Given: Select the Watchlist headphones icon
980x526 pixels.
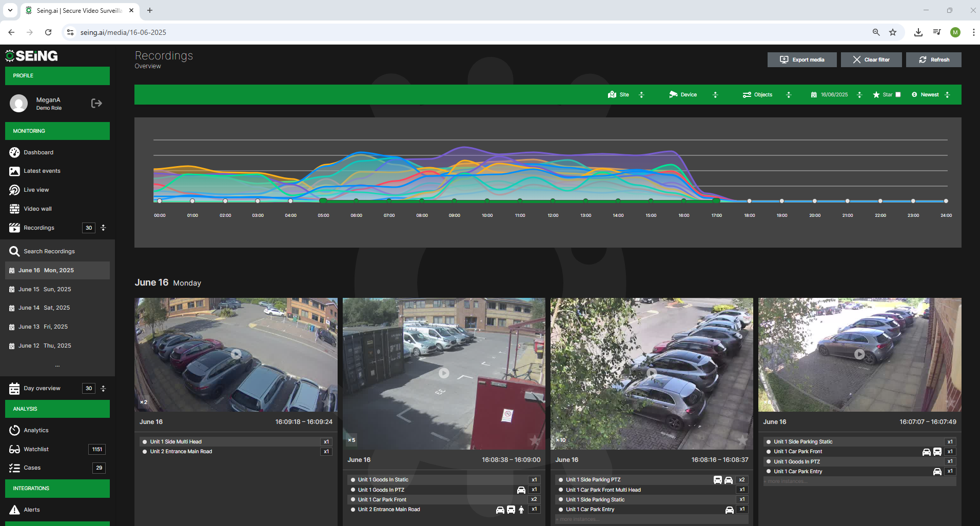Looking at the screenshot, I should tap(15, 449).
